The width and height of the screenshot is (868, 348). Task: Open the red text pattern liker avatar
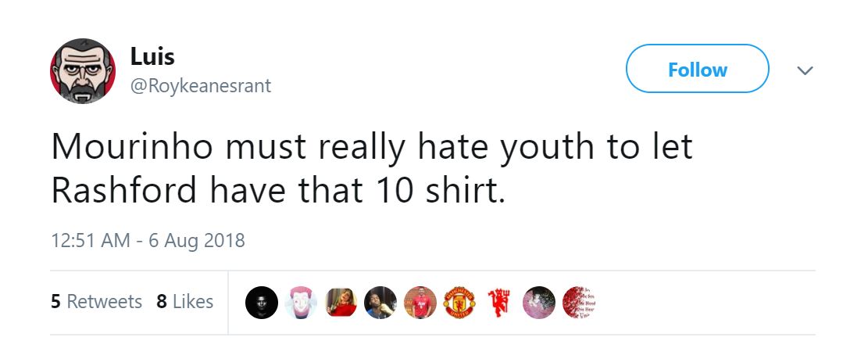(578, 303)
